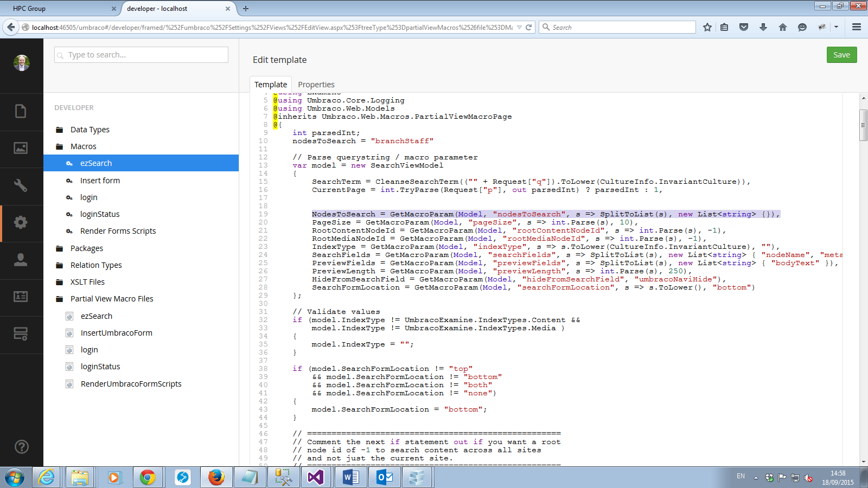Go to the Firefox home page
Viewport: 868px width, 488px height.
tap(782, 27)
